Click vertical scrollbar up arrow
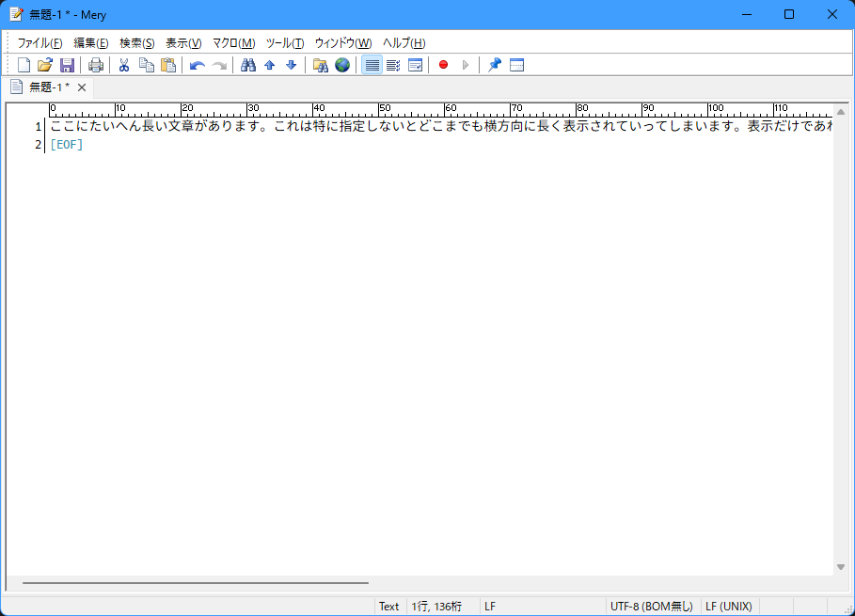The image size is (855, 616). 841,112
